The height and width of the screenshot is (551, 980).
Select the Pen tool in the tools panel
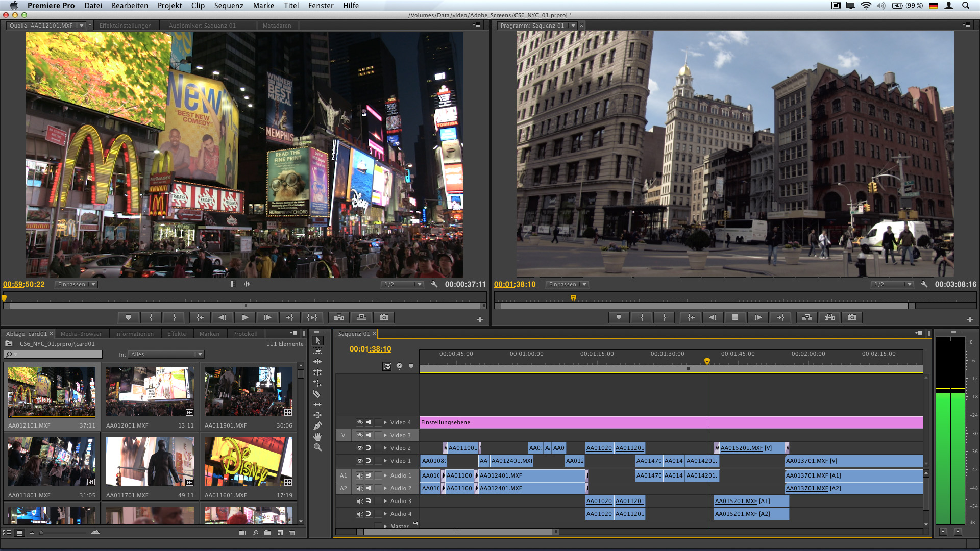point(317,426)
